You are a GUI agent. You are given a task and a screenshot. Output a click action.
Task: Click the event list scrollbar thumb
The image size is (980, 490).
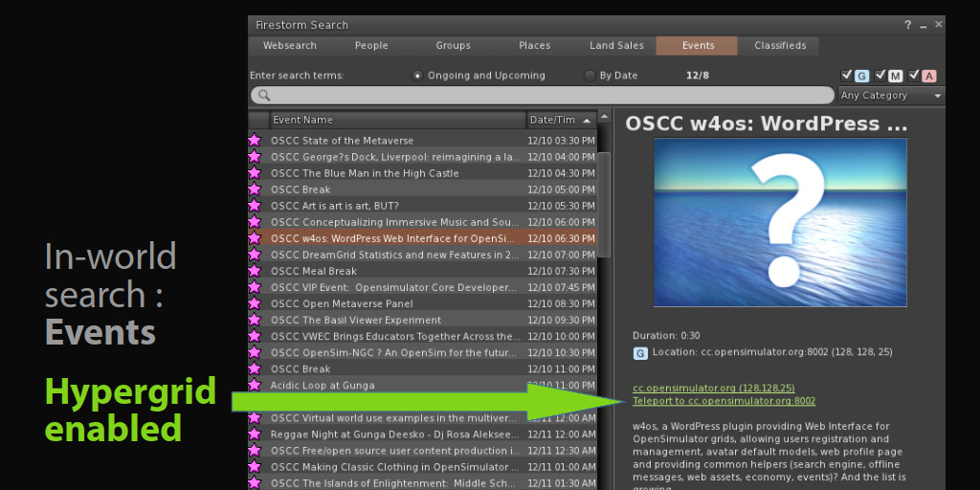click(x=605, y=204)
